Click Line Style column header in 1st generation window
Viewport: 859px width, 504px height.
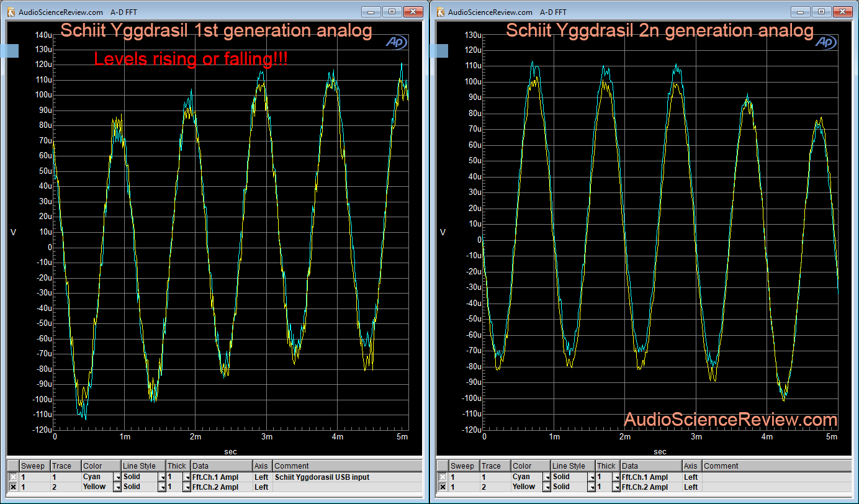[143, 466]
